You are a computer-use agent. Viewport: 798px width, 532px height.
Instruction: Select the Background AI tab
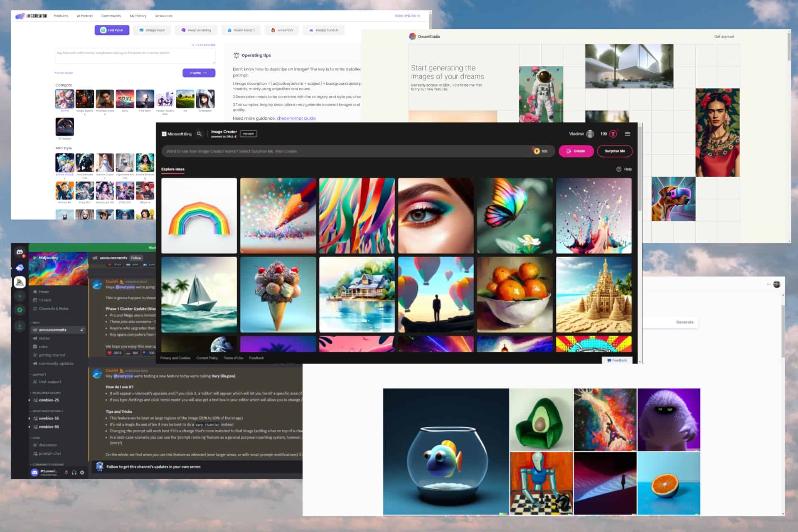[324, 30]
